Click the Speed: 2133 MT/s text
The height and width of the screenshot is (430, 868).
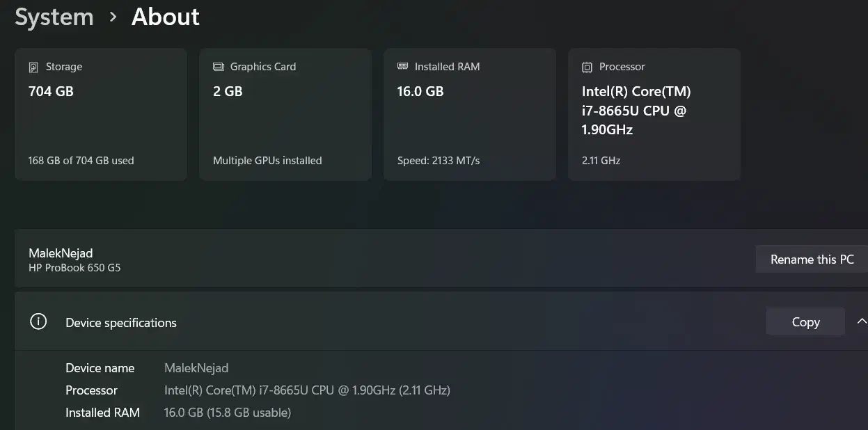(439, 161)
